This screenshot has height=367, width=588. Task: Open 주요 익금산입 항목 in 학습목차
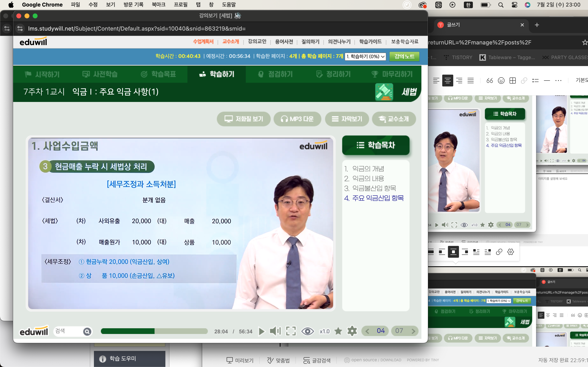374,198
